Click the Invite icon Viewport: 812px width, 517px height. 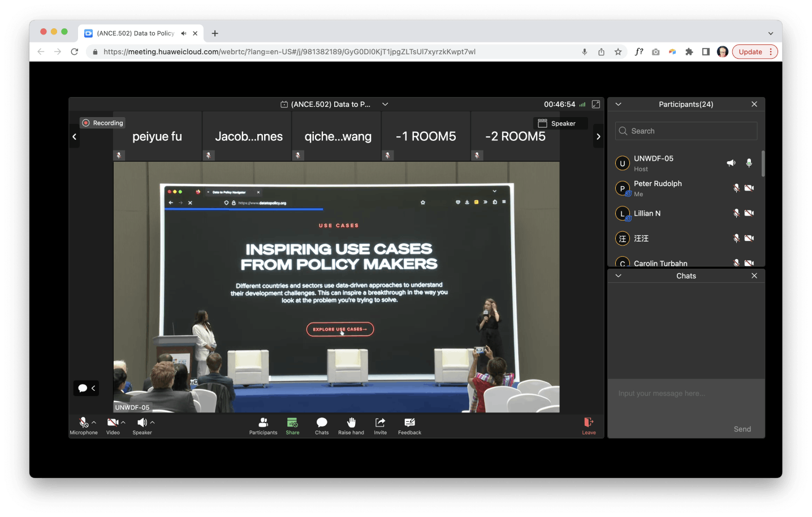[380, 423]
